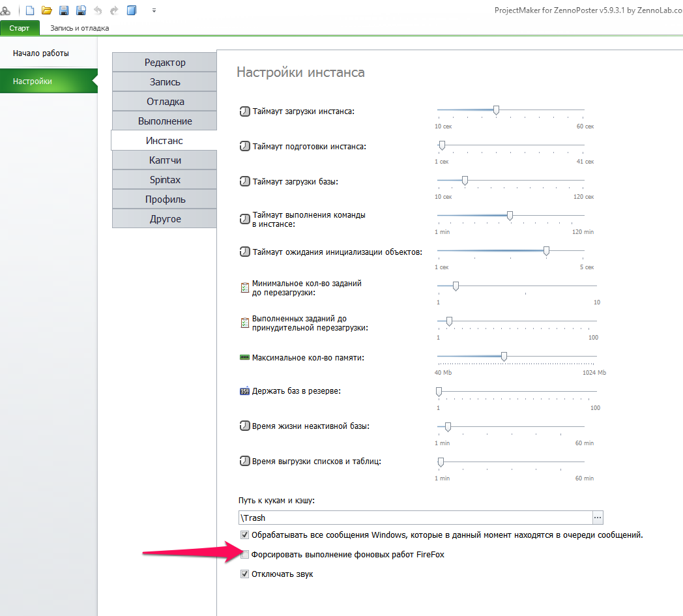Click the blue book icon in toolbar
The image size is (683, 616).
(132, 10)
